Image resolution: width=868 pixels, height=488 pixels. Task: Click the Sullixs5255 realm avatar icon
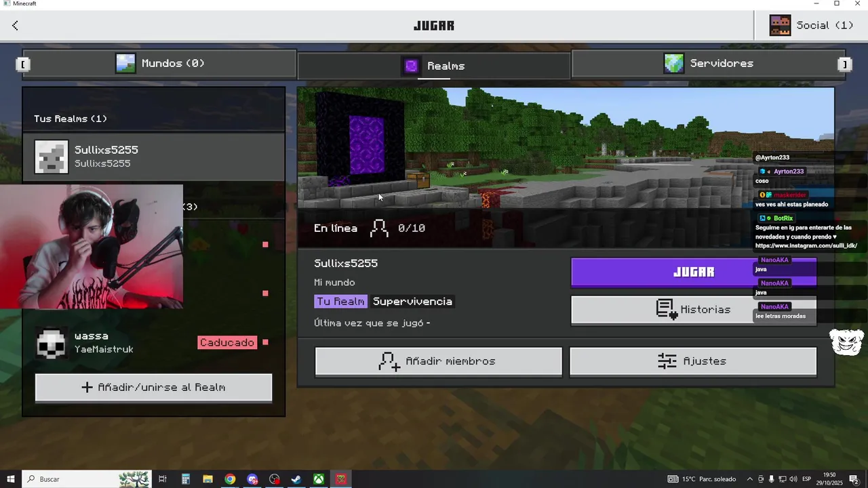[52, 157]
